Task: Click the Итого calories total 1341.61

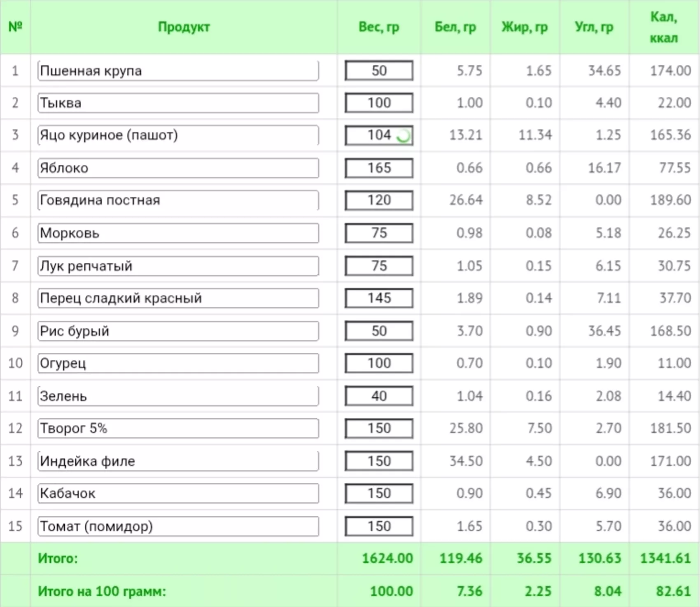Action: [665, 558]
